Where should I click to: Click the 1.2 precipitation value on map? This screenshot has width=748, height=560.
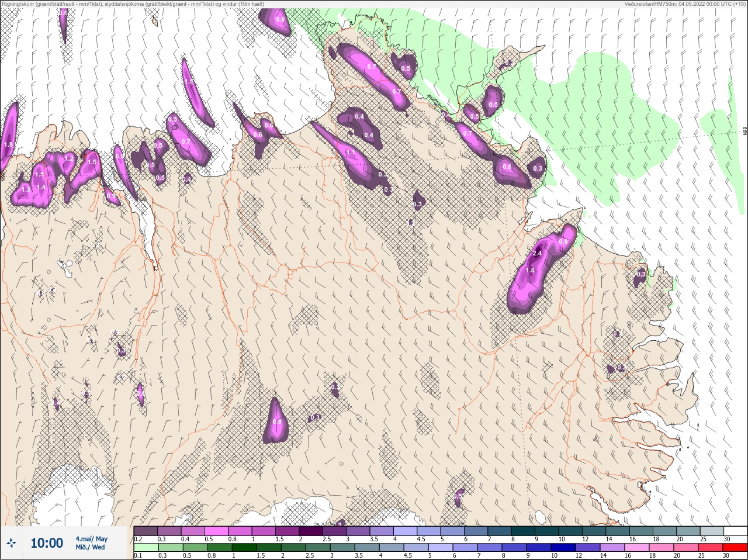point(69,158)
